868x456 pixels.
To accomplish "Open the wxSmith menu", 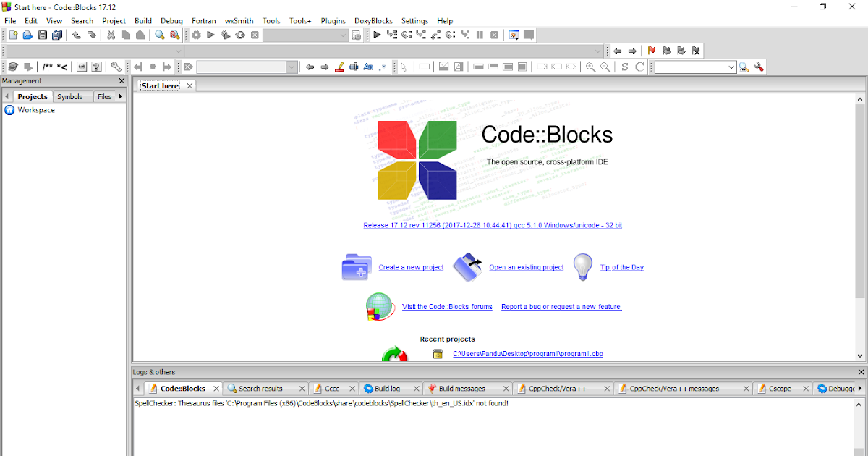I will point(239,21).
